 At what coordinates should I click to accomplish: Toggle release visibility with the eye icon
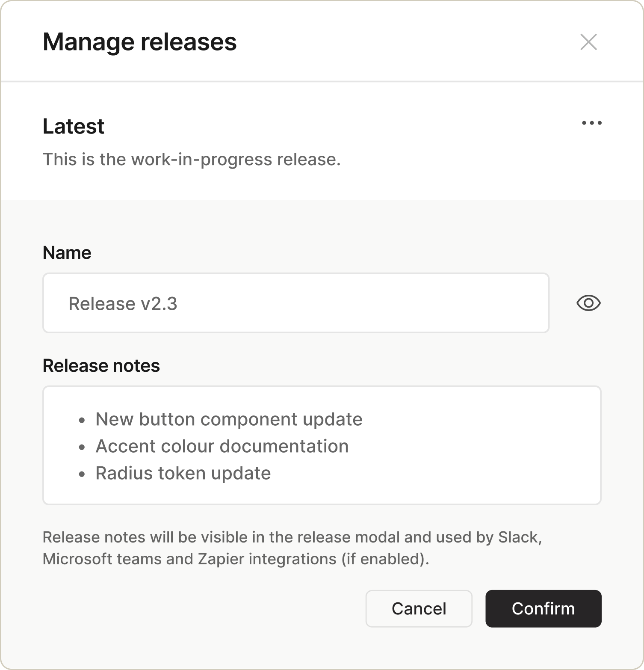click(x=588, y=303)
